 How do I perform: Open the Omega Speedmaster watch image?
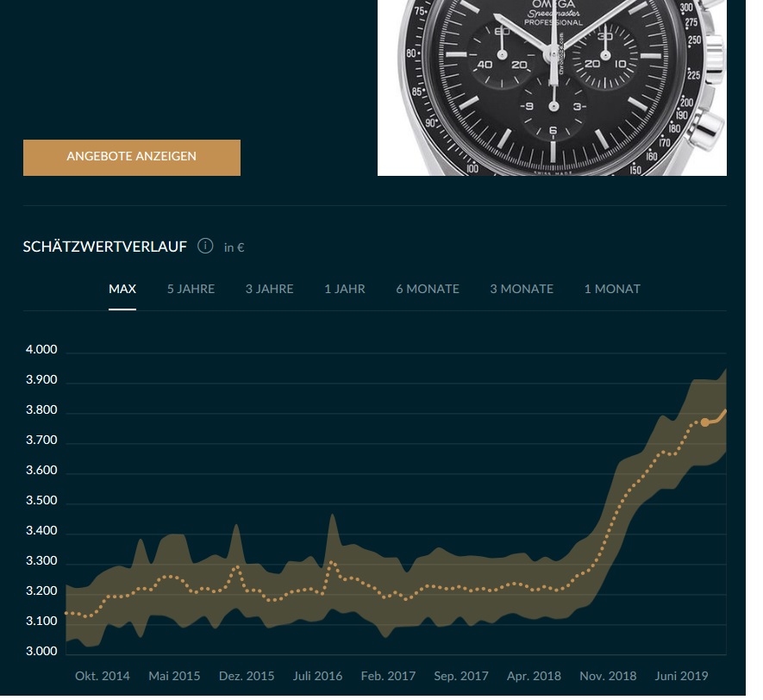tap(552, 86)
